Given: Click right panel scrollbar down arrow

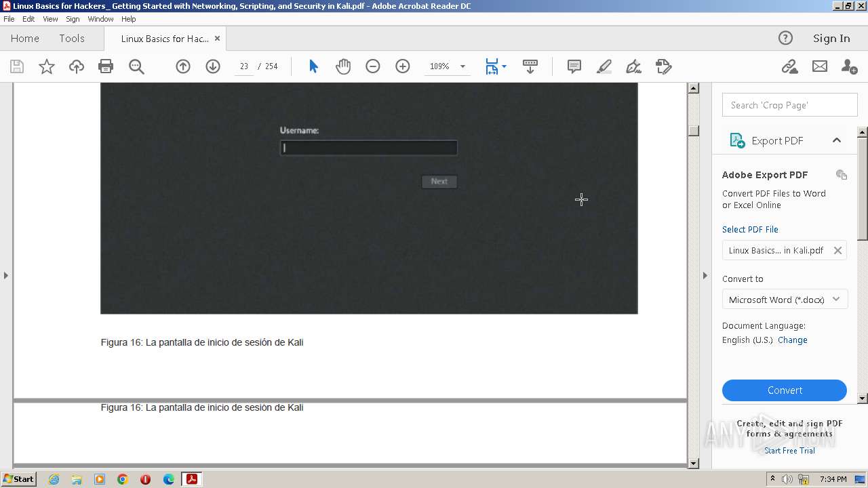Looking at the screenshot, I should 863,399.
